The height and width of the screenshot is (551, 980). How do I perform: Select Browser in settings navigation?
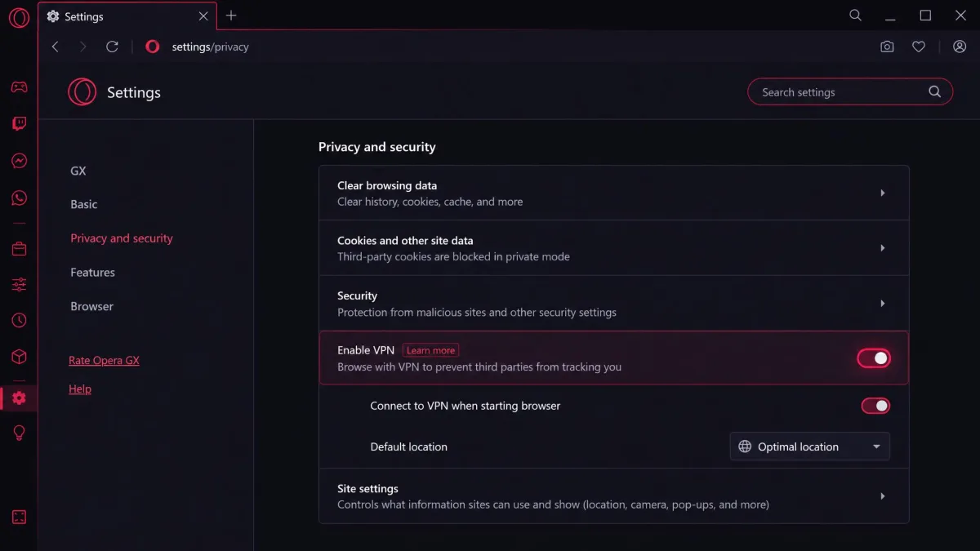pyautogui.click(x=91, y=306)
